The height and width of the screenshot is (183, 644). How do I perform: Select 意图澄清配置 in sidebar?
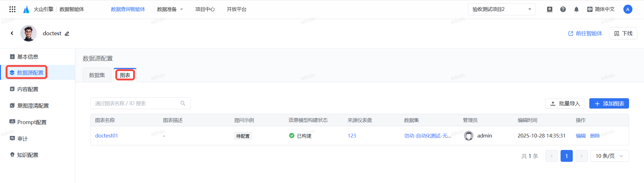pos(37,106)
